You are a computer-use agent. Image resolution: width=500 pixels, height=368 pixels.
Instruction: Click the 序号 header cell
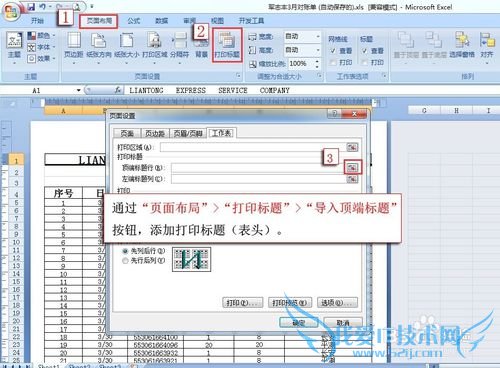[63, 193]
